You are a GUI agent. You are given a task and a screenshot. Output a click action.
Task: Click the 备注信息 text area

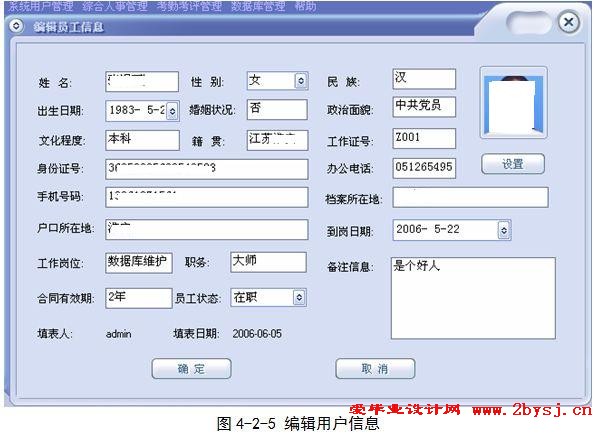(x=472, y=298)
